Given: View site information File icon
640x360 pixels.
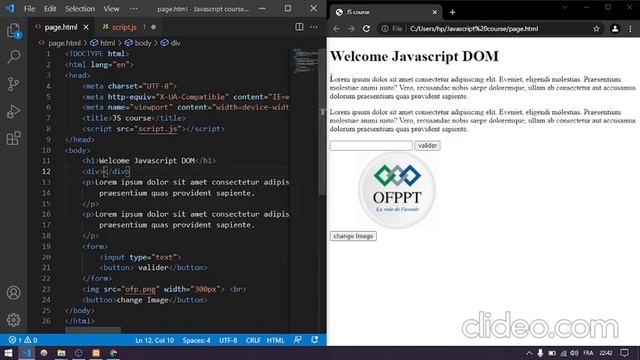Looking at the screenshot, I should tap(392, 29).
